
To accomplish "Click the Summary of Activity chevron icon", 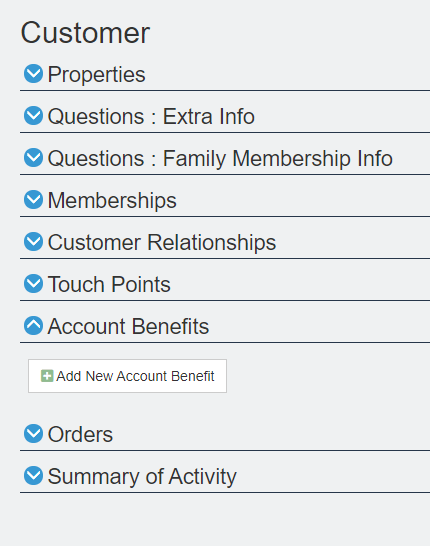I will coord(33,476).
